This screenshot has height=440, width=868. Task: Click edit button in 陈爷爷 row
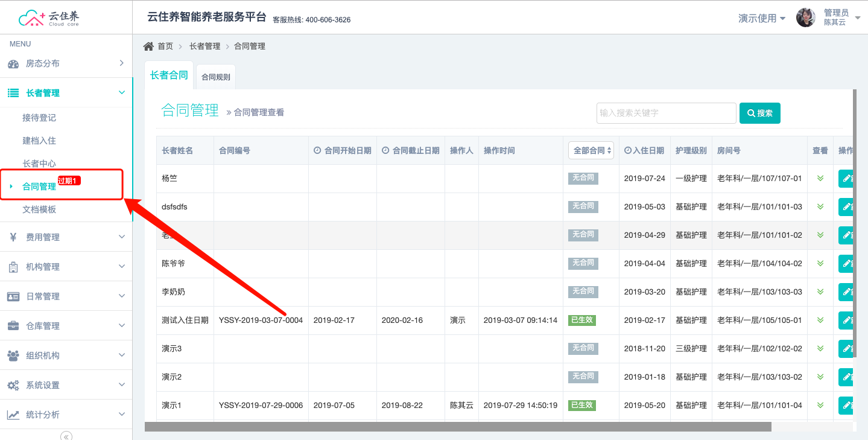point(846,263)
